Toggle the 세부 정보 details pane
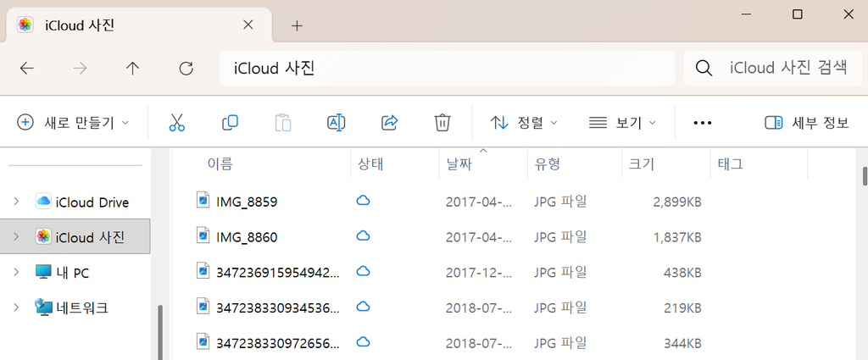868x360 pixels. 807,122
